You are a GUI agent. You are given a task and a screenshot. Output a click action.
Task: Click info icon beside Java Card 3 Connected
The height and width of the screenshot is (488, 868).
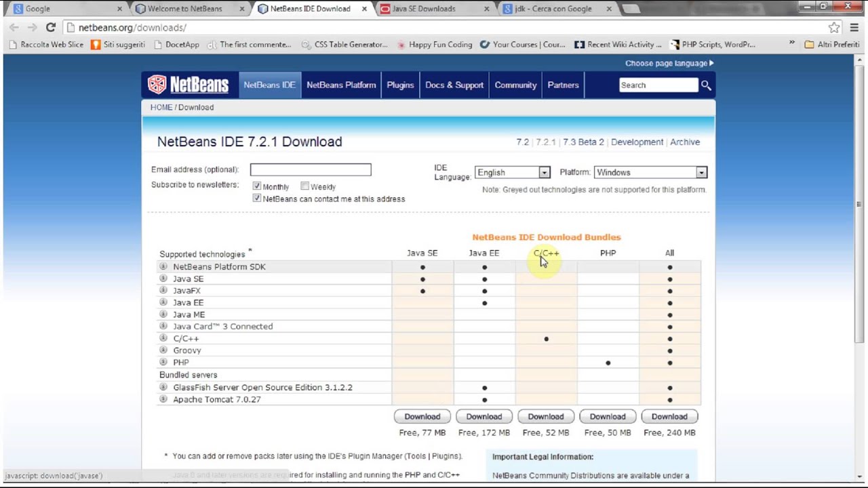point(163,326)
